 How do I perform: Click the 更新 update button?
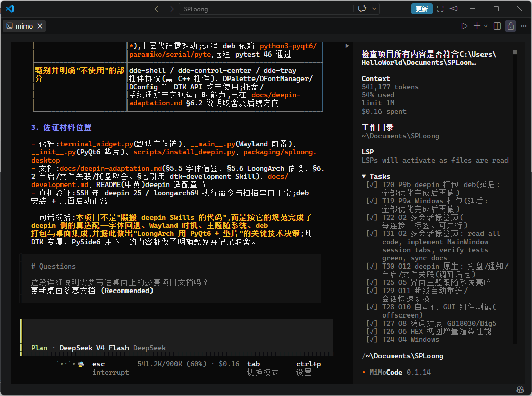tap(421, 9)
